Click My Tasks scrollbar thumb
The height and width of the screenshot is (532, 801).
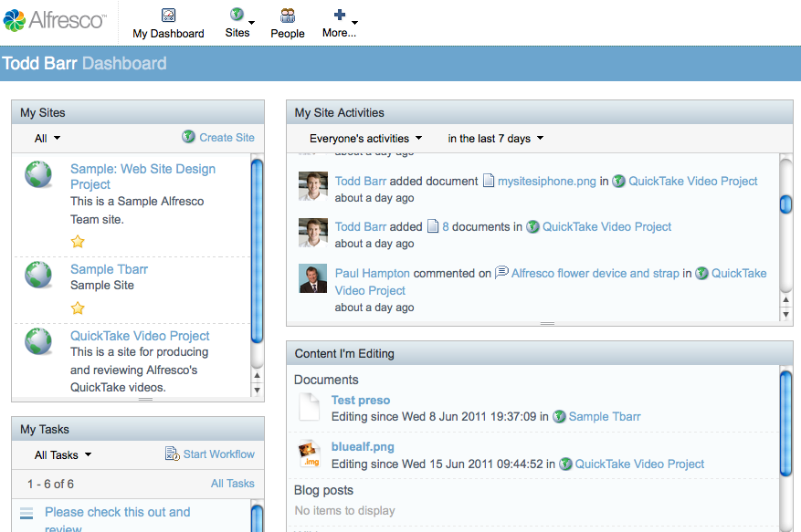(258, 518)
